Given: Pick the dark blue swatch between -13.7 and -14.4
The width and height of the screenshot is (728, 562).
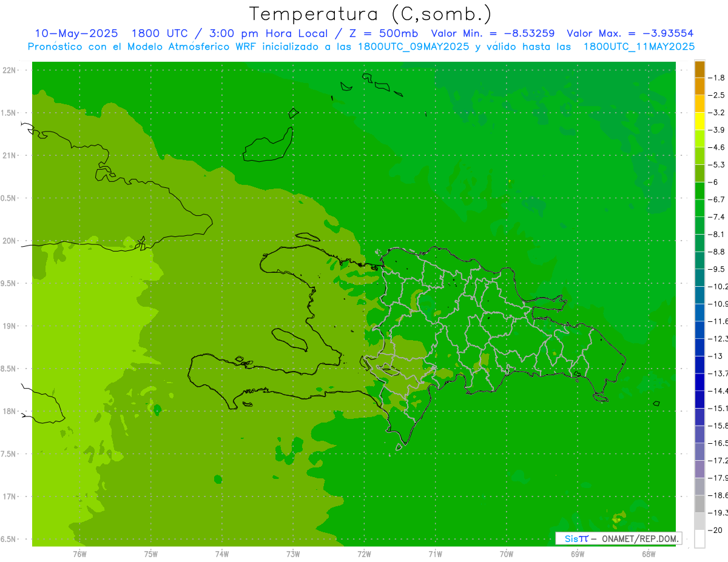Looking at the screenshot, I should coord(699,381).
